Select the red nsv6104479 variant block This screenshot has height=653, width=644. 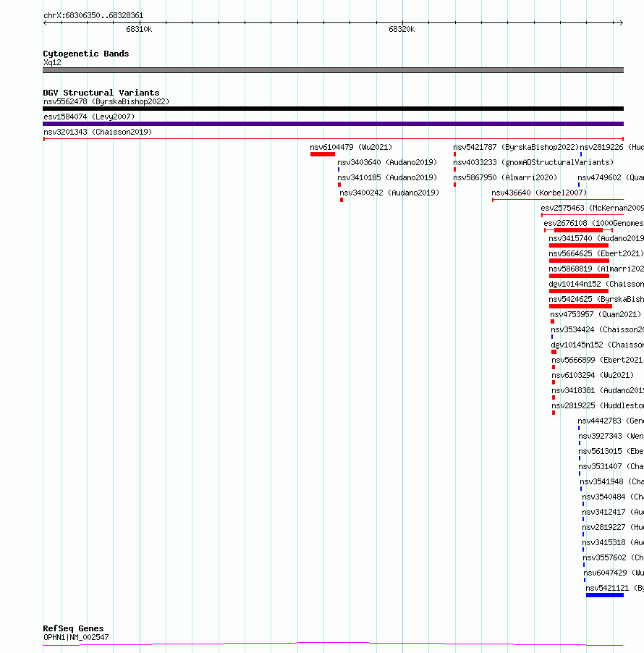tap(323, 154)
